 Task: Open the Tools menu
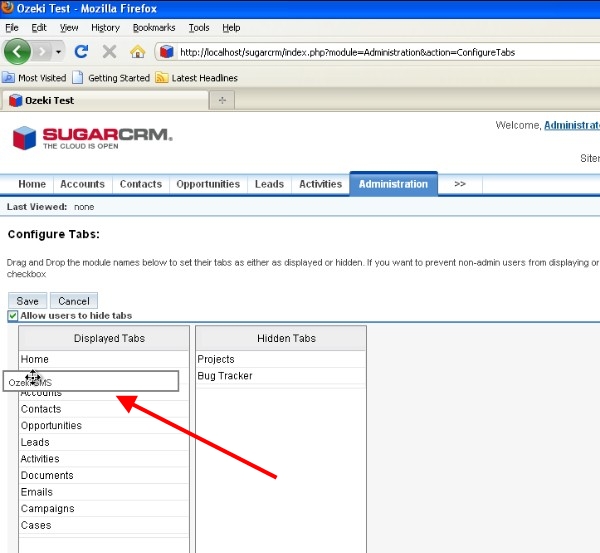(x=199, y=28)
